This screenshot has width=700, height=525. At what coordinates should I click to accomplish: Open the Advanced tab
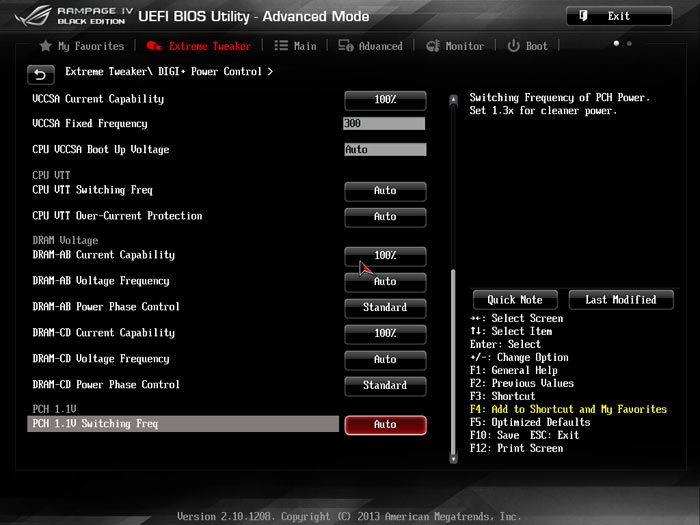[370, 46]
